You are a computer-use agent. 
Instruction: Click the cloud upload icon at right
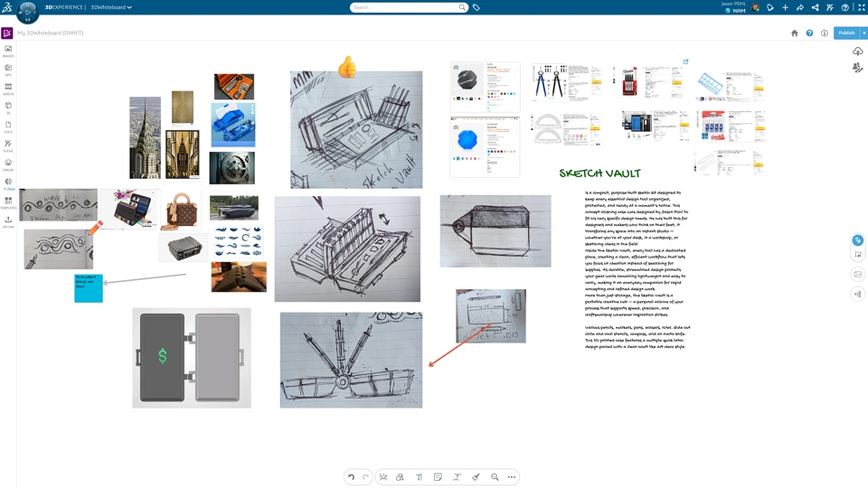[857, 52]
